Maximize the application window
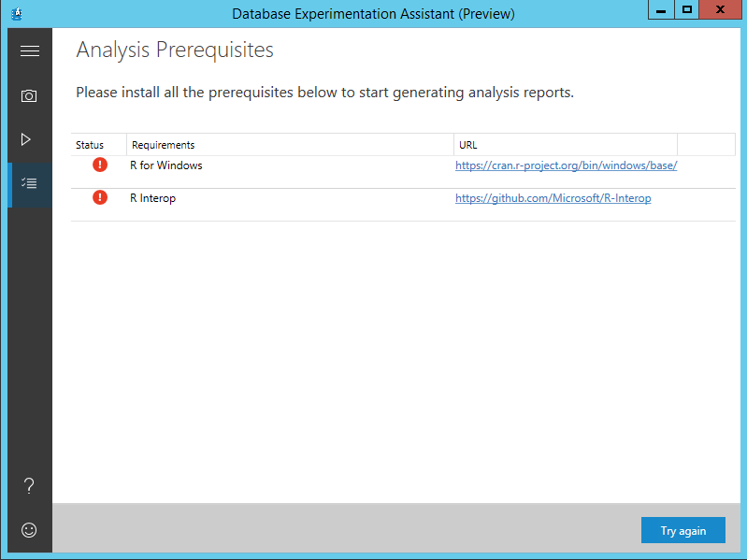This screenshot has width=747, height=560. tap(687, 9)
